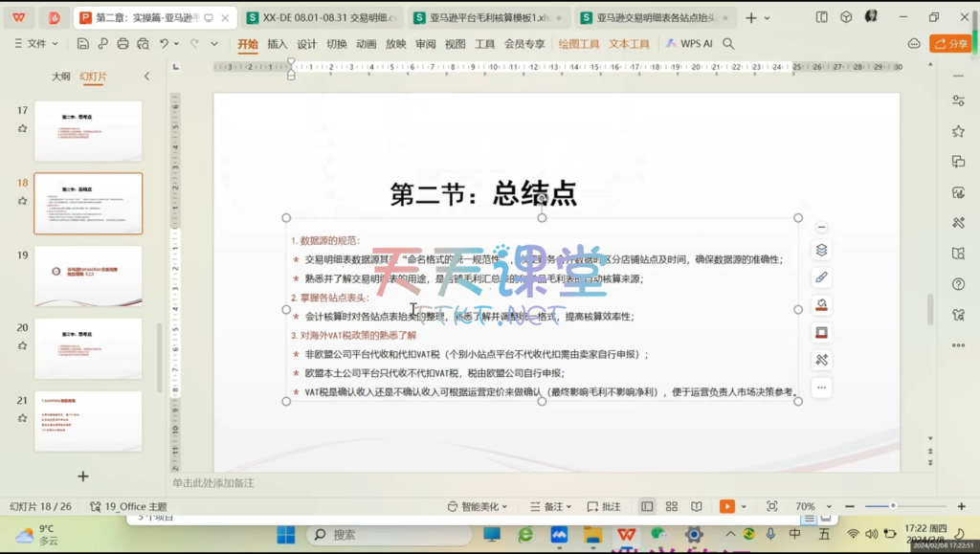Switch to slide sorter grid view
Viewport: 980px width, 554px height.
672,506
